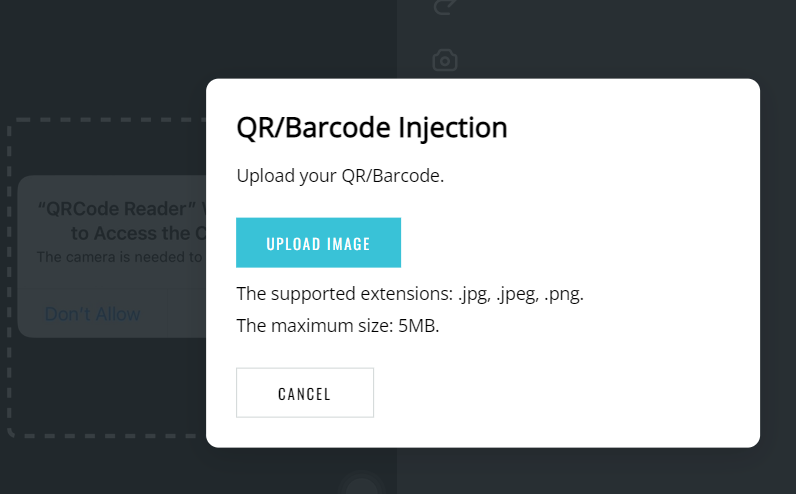Screen dimensions: 796x494
Task: Click the 'Upload your QR/Barcode.' instruction text
Action: (x=340, y=176)
